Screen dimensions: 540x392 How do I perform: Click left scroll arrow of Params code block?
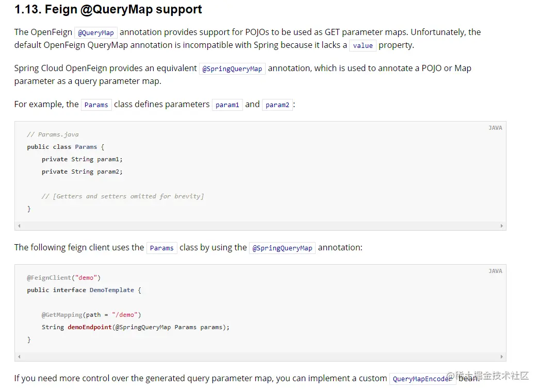click(19, 226)
